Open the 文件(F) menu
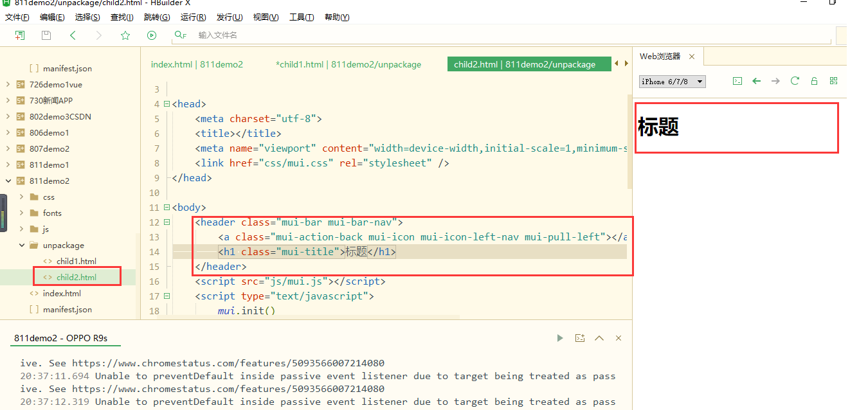This screenshot has width=868, height=410. [x=17, y=17]
